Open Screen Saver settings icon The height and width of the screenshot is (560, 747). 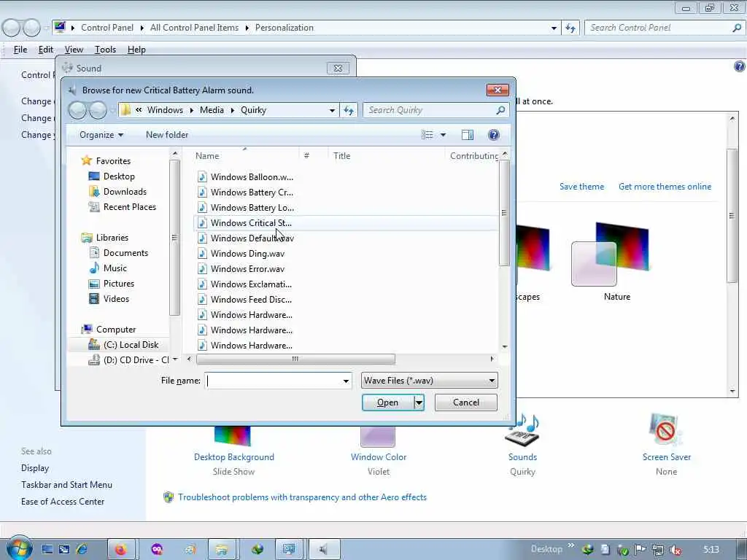tap(666, 430)
